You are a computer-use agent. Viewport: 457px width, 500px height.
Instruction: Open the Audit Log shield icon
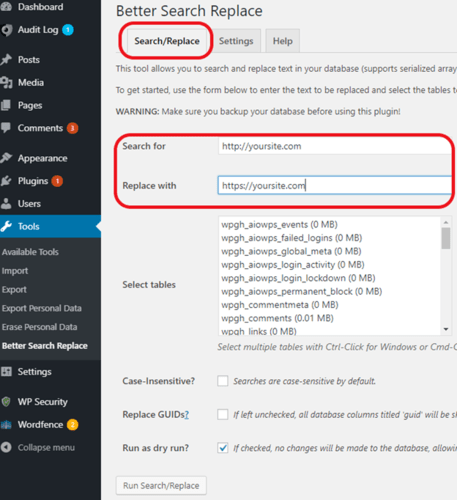(7, 30)
